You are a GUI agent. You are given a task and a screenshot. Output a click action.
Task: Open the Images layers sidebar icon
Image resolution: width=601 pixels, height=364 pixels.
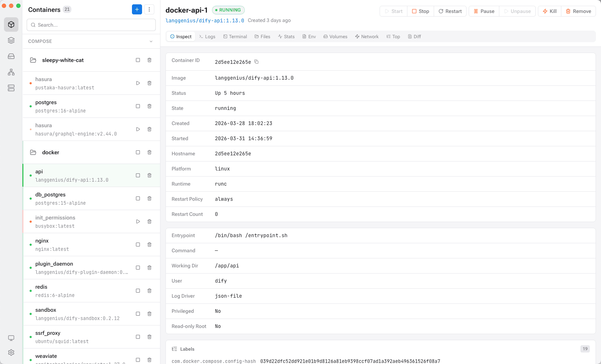11,40
